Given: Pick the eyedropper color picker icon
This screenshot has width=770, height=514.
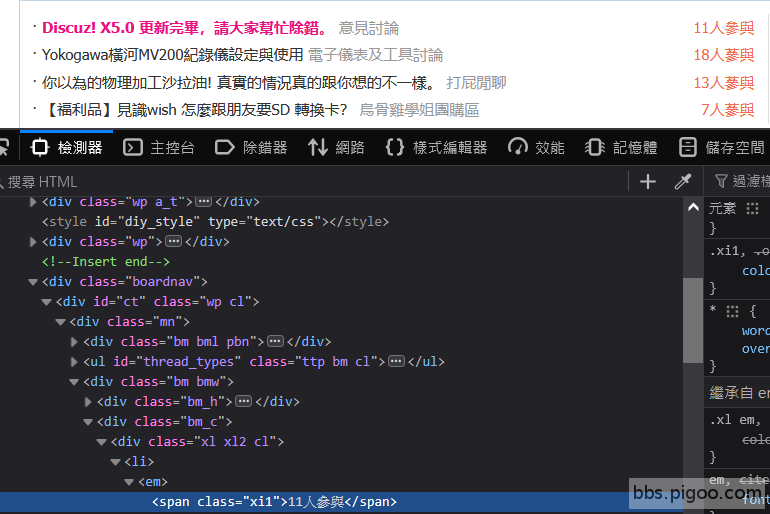Looking at the screenshot, I should point(683,182).
